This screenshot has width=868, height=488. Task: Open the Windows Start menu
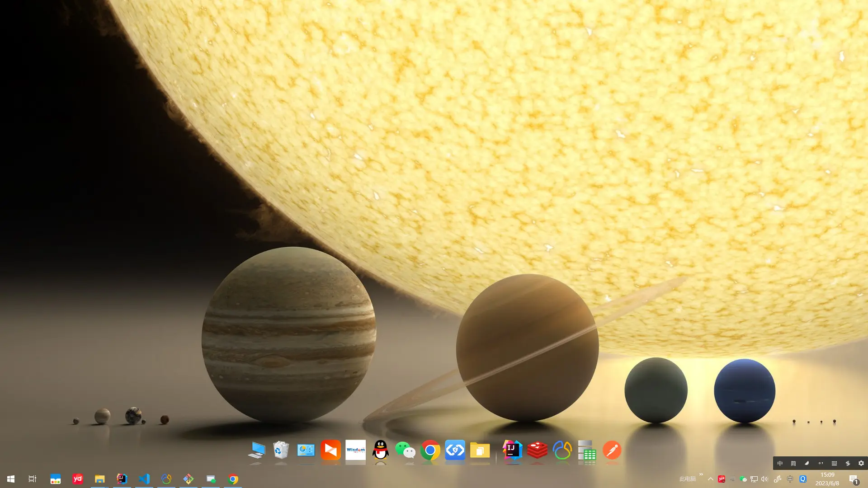click(11, 479)
